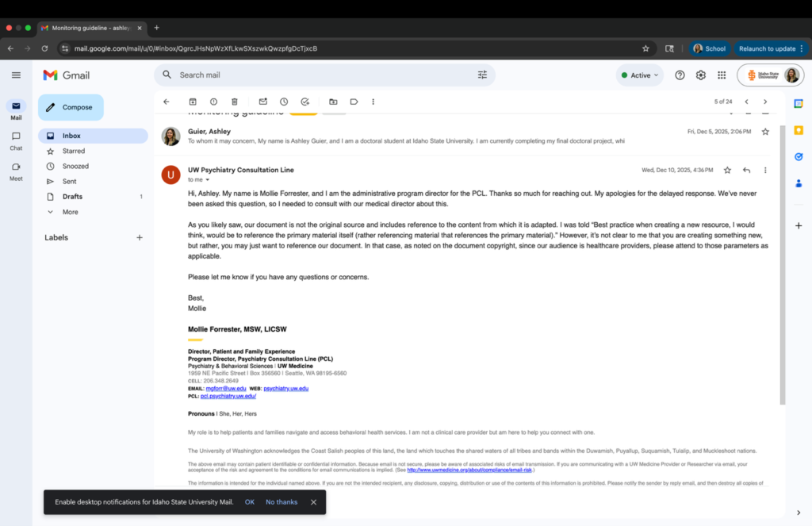Delete the conversation with trash icon

pyautogui.click(x=235, y=102)
